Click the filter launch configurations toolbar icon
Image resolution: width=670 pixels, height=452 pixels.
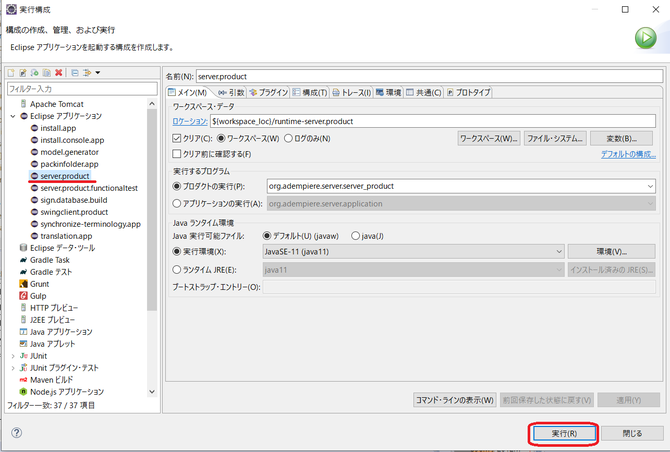[87, 73]
